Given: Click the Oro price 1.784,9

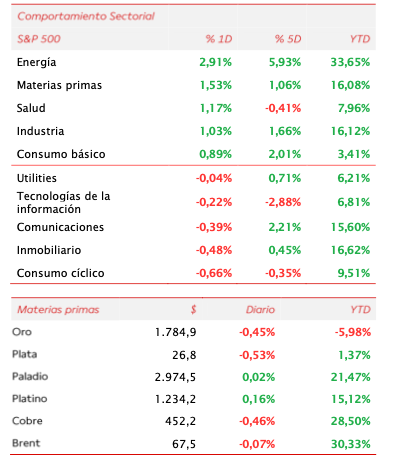Looking at the screenshot, I should point(176,332).
